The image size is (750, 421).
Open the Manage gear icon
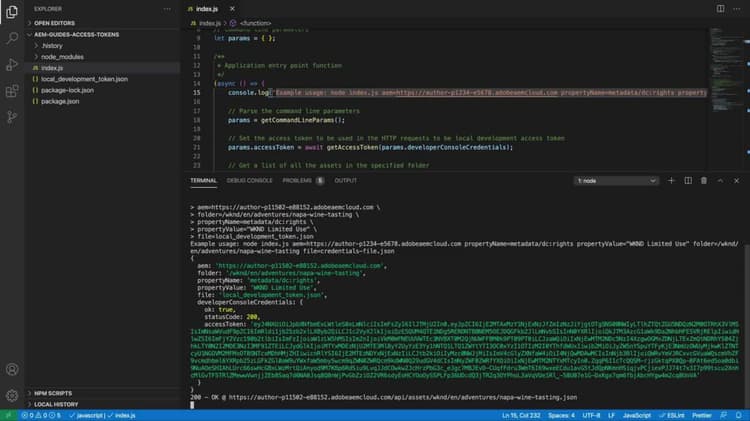click(x=12, y=395)
